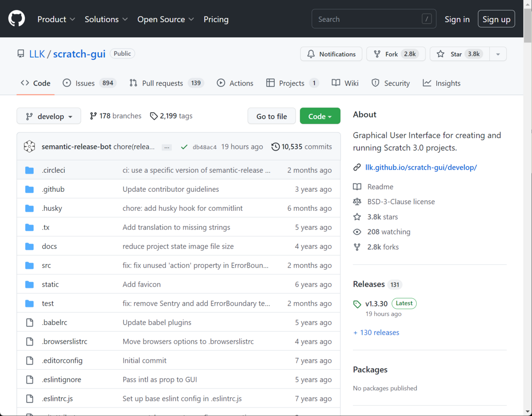Select the Code tab
Viewport: 532px width, 416px height.
click(35, 83)
